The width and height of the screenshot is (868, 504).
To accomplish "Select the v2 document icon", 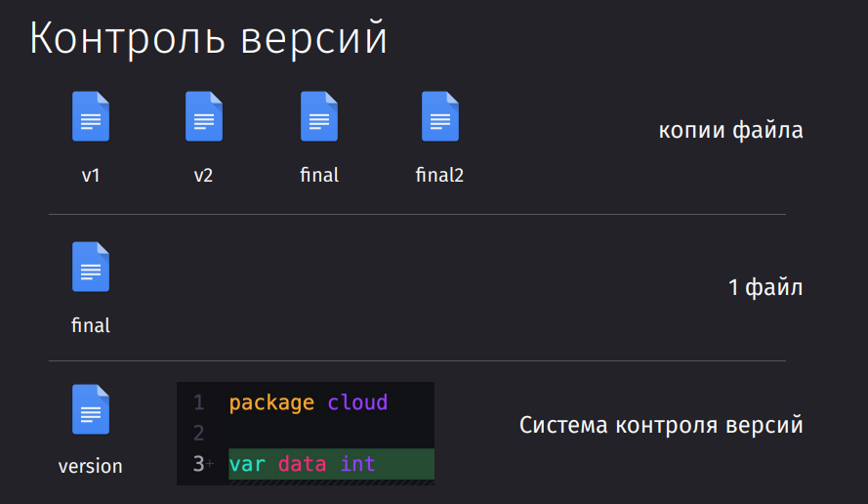I will 204,116.
